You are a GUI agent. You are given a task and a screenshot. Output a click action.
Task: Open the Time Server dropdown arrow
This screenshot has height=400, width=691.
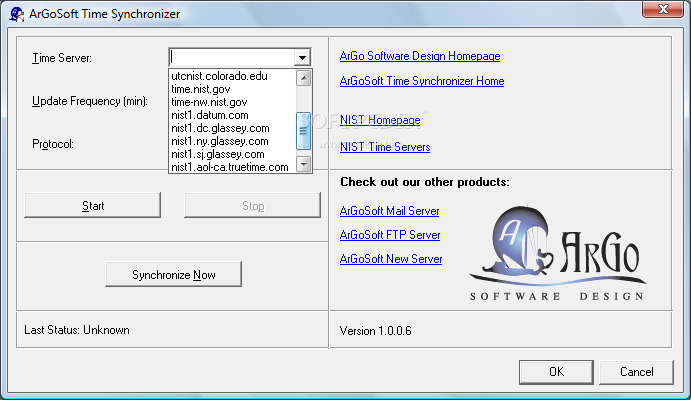302,57
